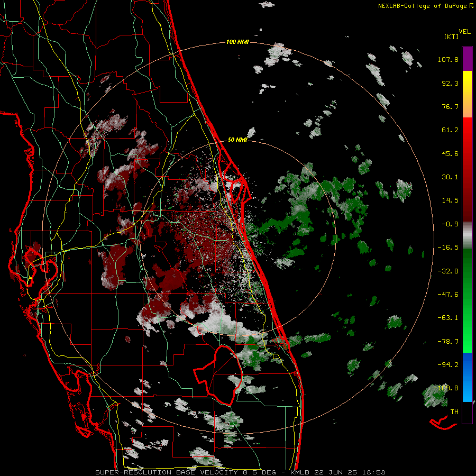476x476 pixels.
Task: Click the -94.2 legend value
Action: [x=448, y=365]
